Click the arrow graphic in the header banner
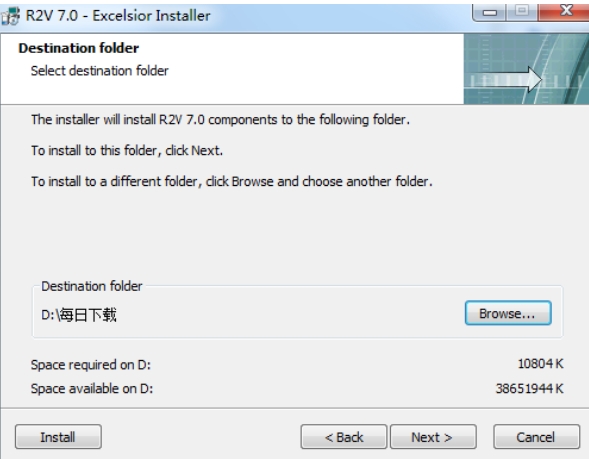The image size is (589, 459). [504, 79]
